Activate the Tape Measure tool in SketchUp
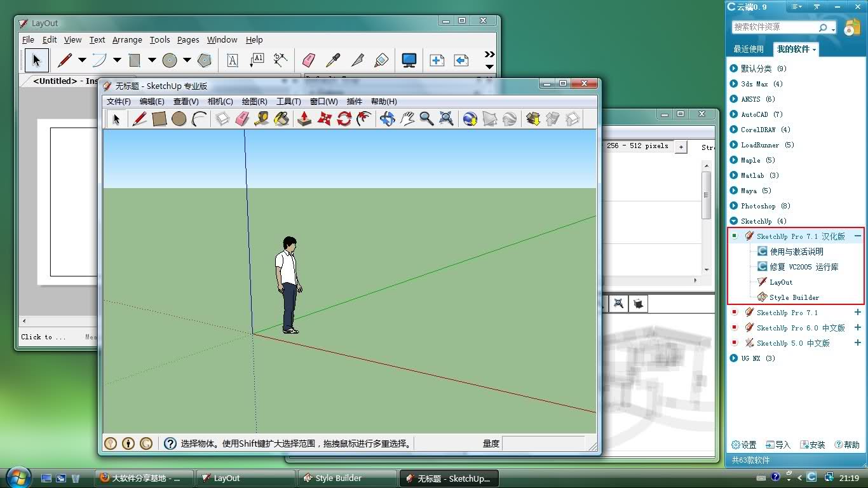 click(262, 119)
